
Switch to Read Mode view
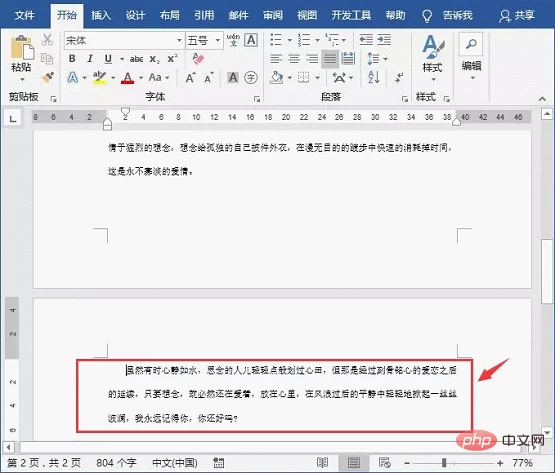tap(322, 462)
